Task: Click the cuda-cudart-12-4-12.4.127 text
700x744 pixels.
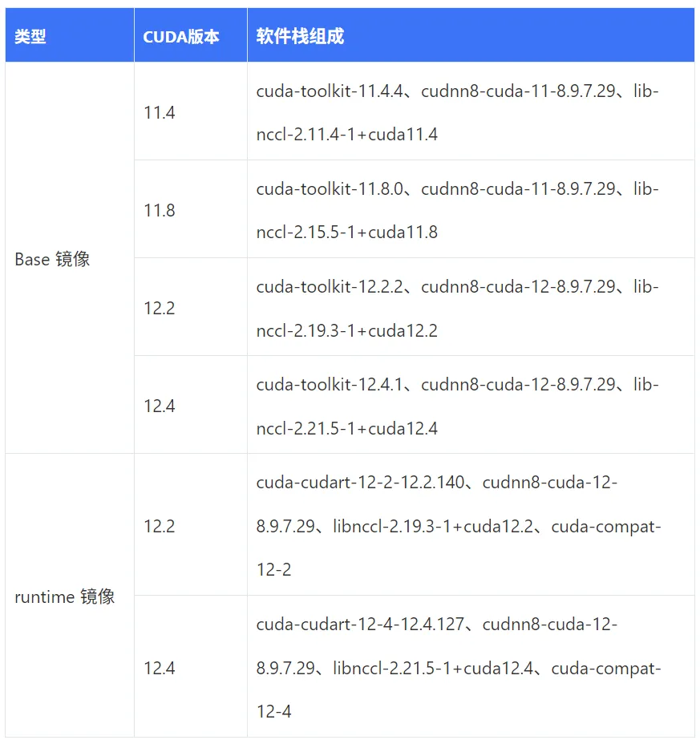Action: pyautogui.click(x=361, y=624)
